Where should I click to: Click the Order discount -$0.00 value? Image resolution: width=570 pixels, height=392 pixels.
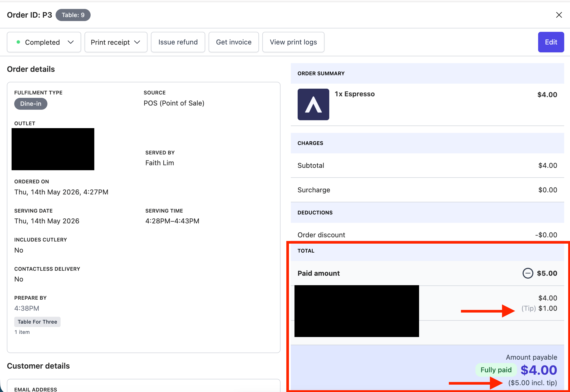point(546,235)
